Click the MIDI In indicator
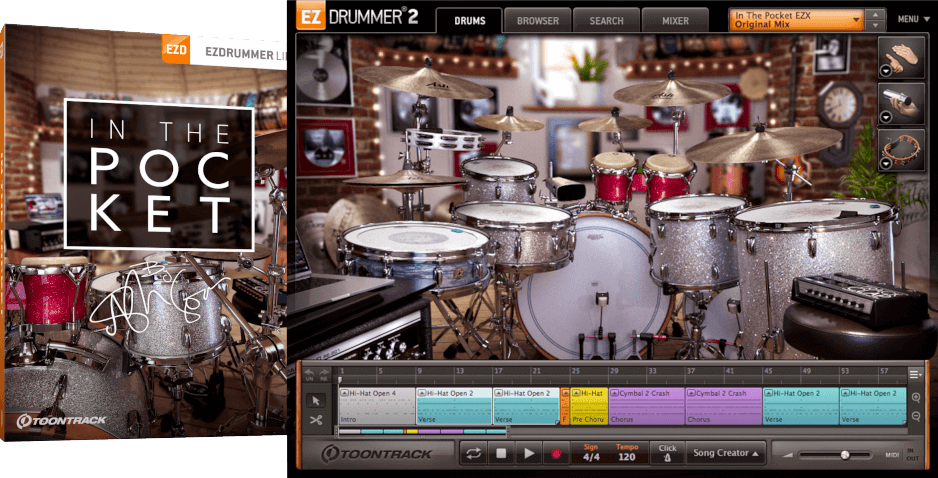 point(910,450)
